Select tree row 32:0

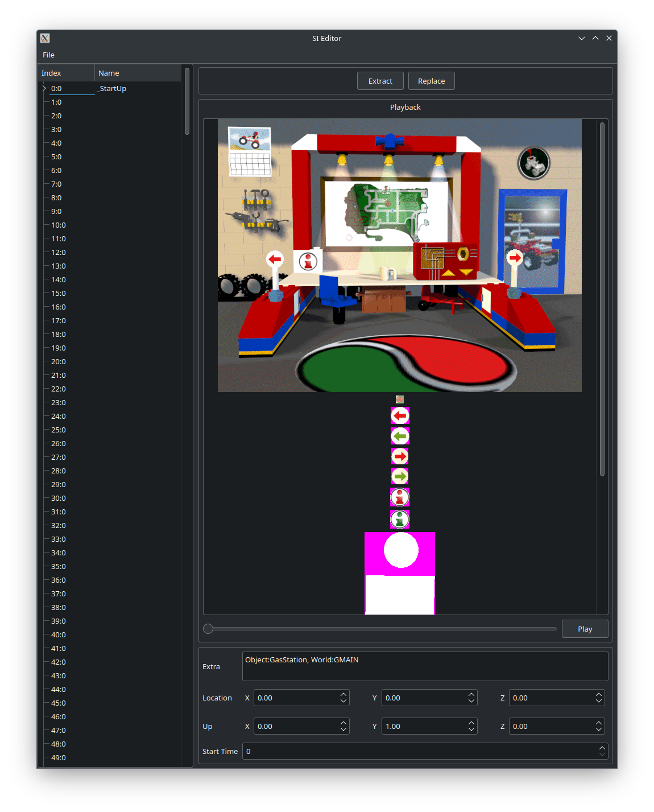tap(59, 525)
